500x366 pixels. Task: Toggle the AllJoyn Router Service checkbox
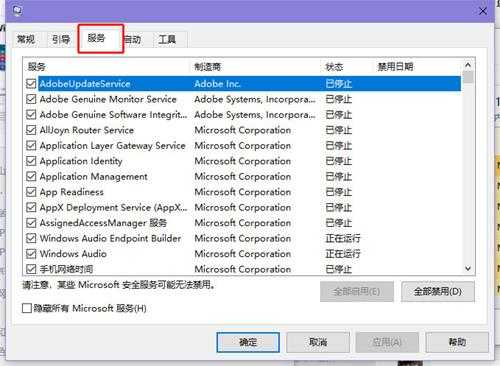click(x=31, y=130)
